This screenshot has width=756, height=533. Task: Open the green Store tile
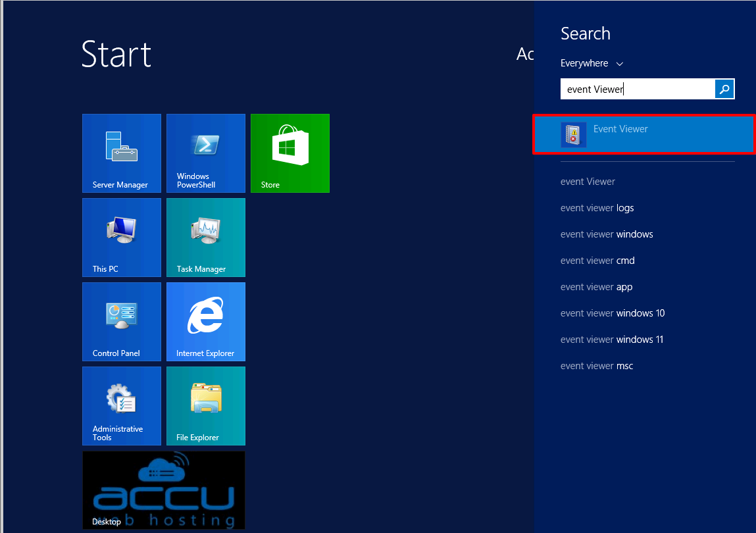(x=290, y=153)
